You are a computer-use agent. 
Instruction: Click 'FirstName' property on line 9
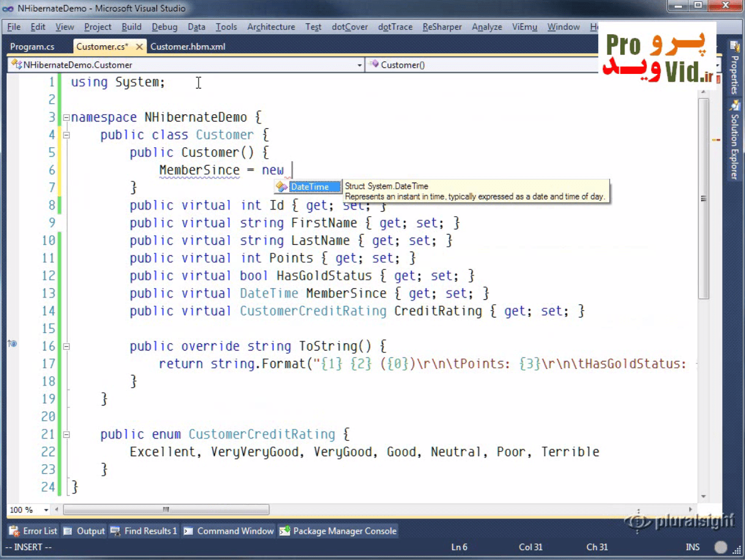point(324,223)
